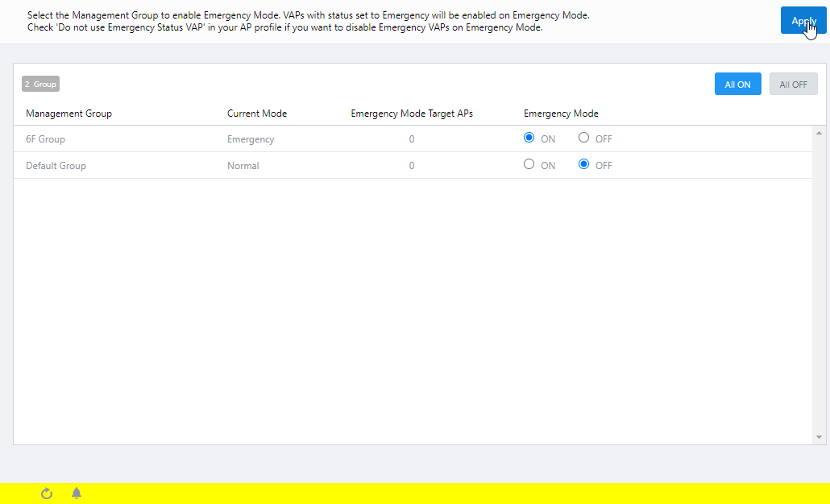Image resolution: width=830 pixels, height=504 pixels.
Task: Click the scrollbar down arrow in the table
Action: tap(820, 437)
